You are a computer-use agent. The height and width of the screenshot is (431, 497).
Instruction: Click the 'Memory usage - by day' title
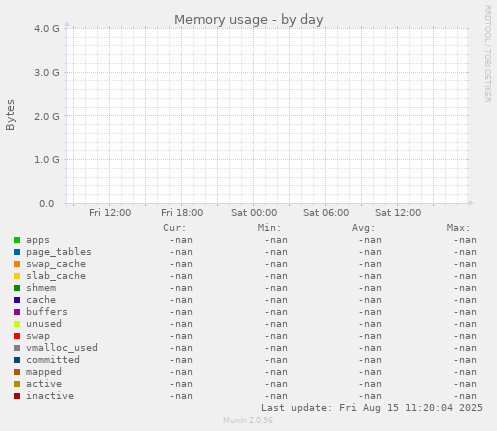click(249, 20)
